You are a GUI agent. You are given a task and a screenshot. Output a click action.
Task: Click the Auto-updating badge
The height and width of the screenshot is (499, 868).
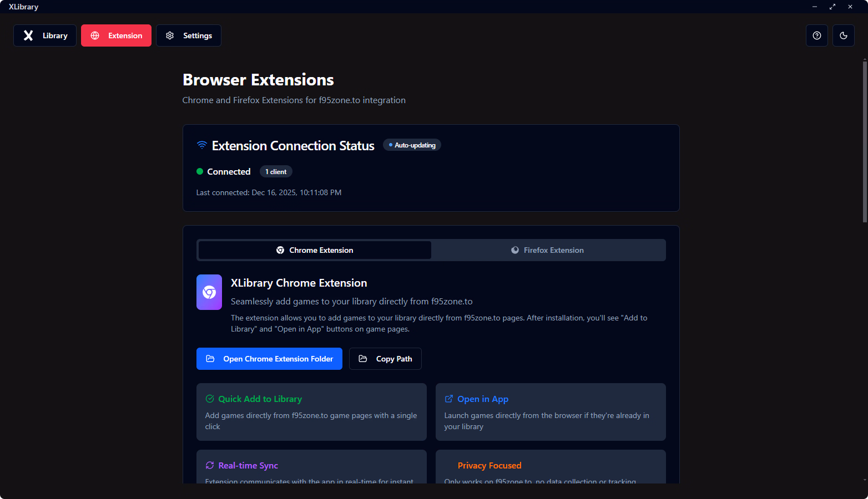(412, 145)
